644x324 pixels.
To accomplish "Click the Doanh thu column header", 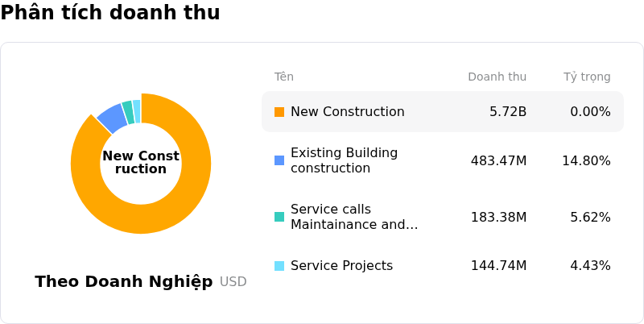I will (x=497, y=77).
